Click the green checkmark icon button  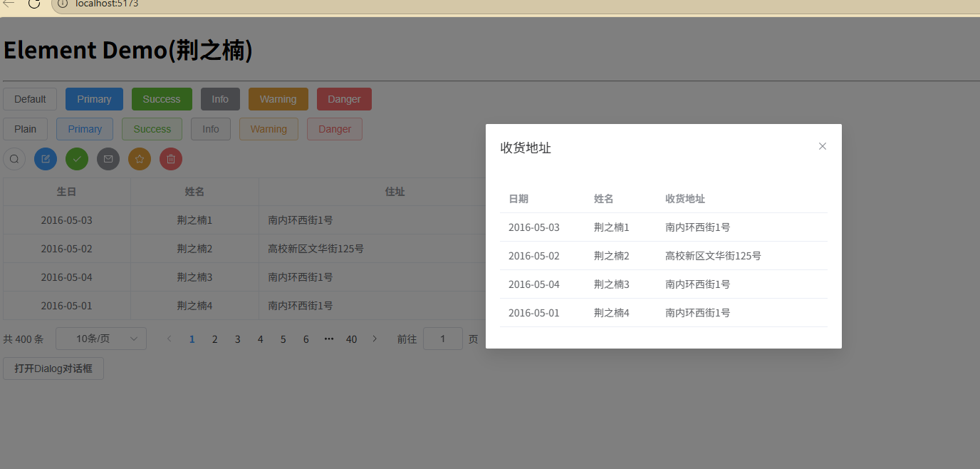click(x=77, y=159)
